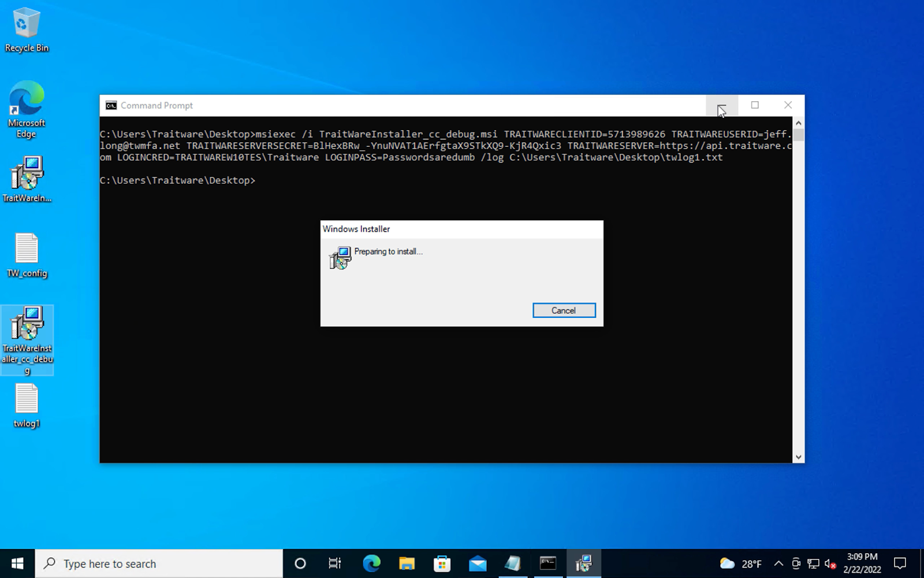
Task: Click the taskbar search box
Action: click(x=159, y=564)
